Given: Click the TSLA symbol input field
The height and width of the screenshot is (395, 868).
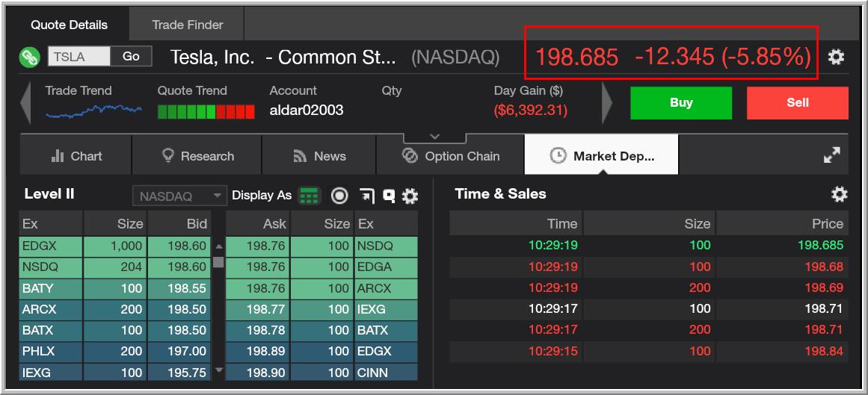Looking at the screenshot, I should pyautogui.click(x=79, y=57).
